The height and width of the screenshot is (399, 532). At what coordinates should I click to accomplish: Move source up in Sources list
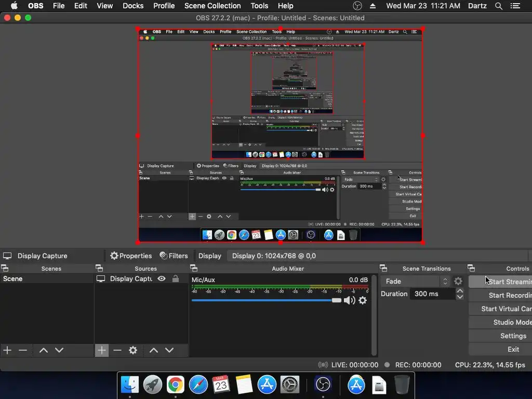pyautogui.click(x=154, y=350)
